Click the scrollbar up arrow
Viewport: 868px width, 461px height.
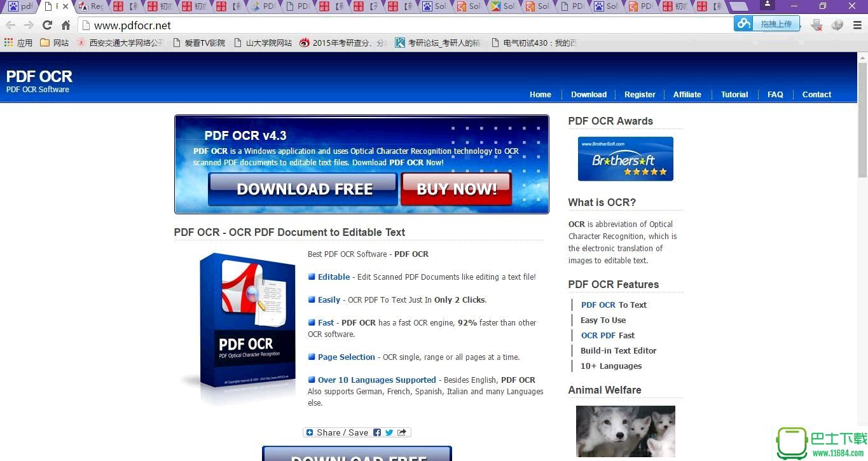(x=862, y=58)
